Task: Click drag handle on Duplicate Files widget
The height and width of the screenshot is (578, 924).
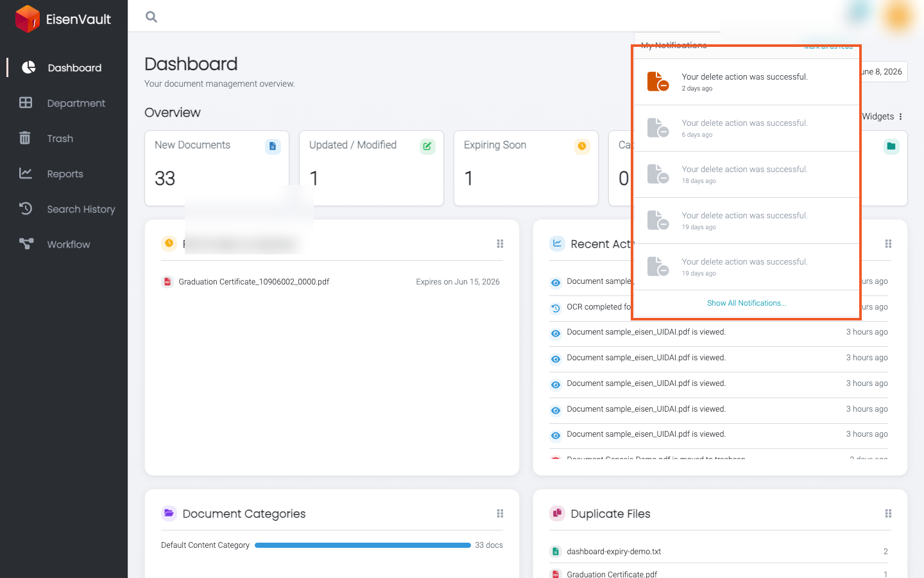Action: [x=888, y=513]
